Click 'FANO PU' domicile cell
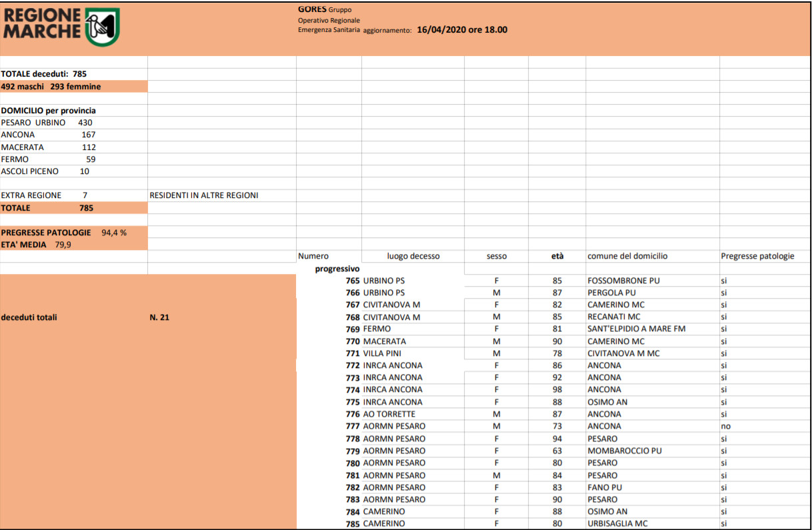812x530 pixels. coord(605,487)
